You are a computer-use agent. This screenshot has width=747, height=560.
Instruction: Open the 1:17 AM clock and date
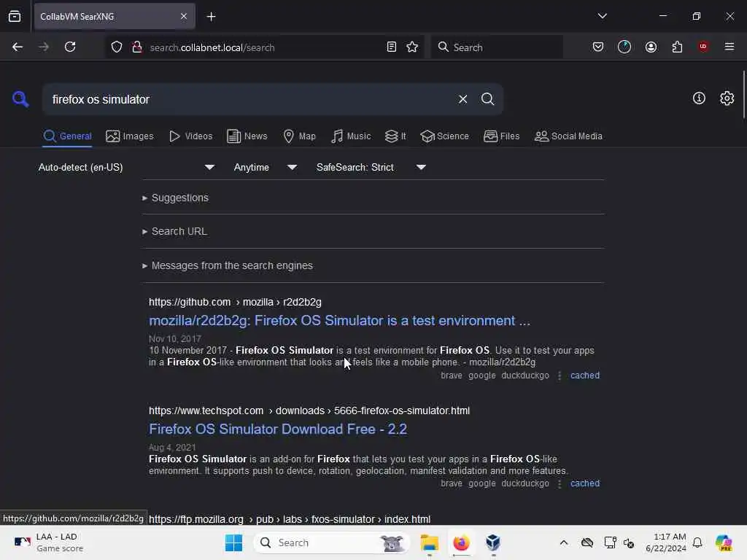(x=665, y=542)
